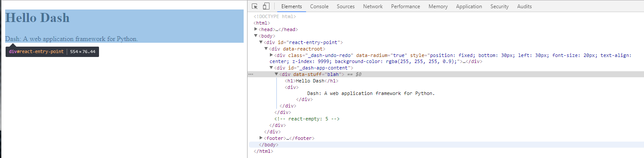Open the Sources tab
The width and height of the screenshot is (644, 158).
[x=346, y=6]
